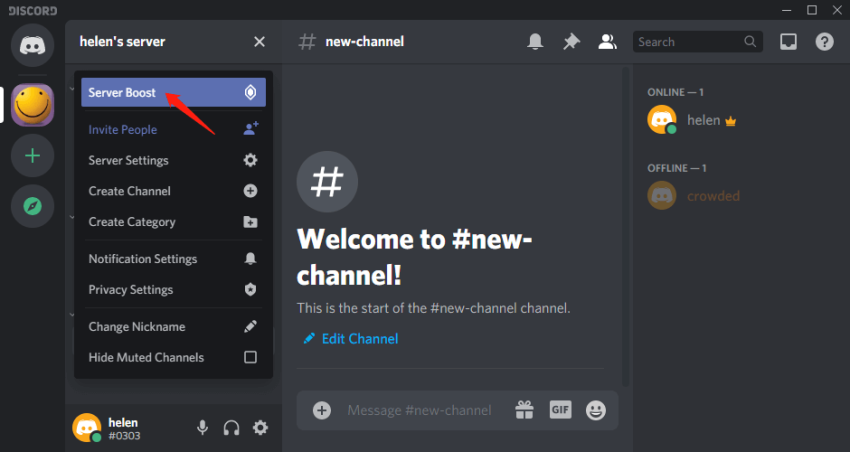Open Explore Public Servers compass icon
Viewport: 850px width, 452px height.
(x=33, y=207)
